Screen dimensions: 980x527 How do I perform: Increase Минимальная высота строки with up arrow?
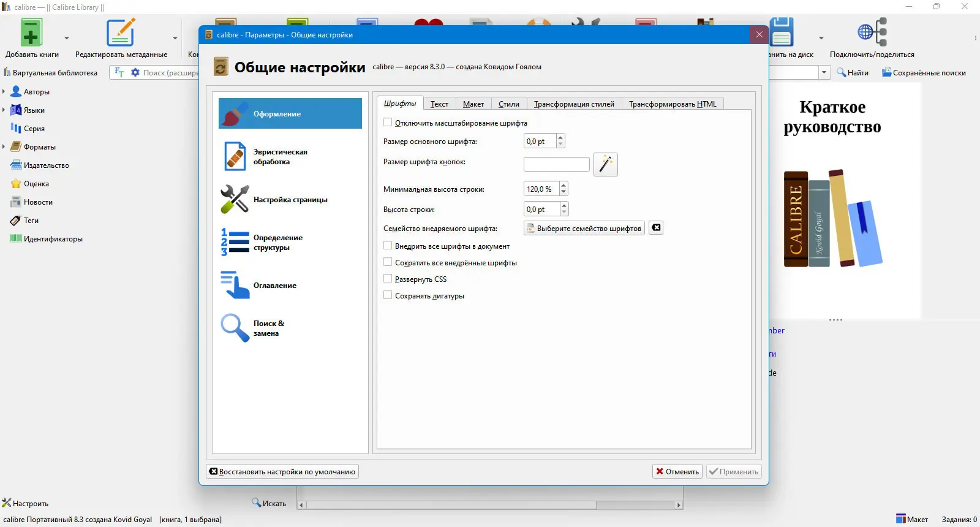click(564, 186)
